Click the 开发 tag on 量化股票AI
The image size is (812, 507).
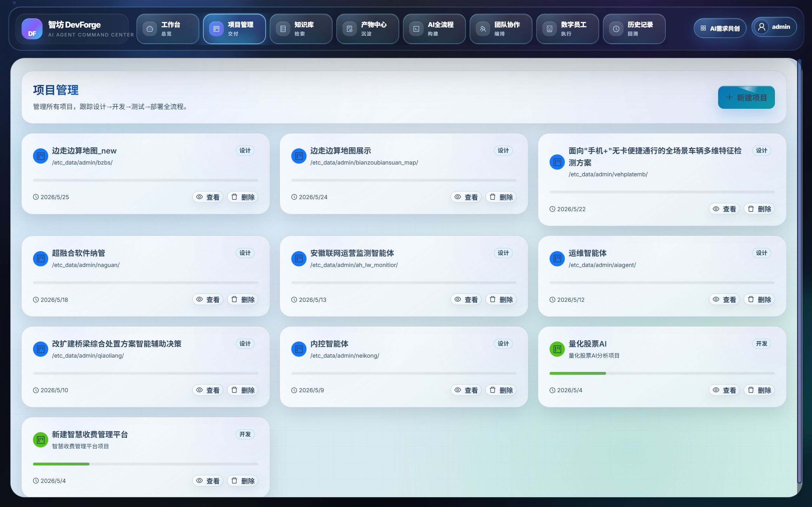pyautogui.click(x=761, y=343)
